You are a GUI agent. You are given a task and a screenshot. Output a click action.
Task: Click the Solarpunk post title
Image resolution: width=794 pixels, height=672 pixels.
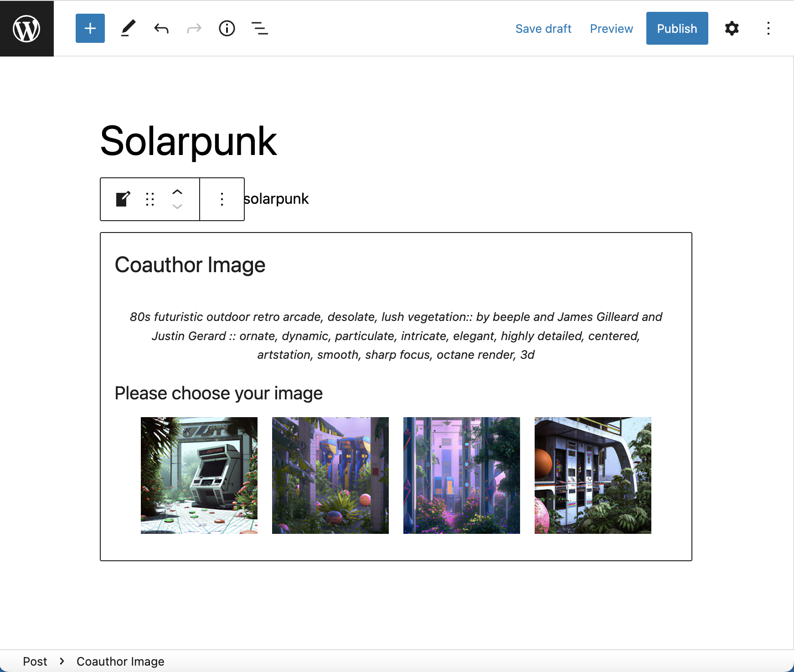tap(188, 141)
